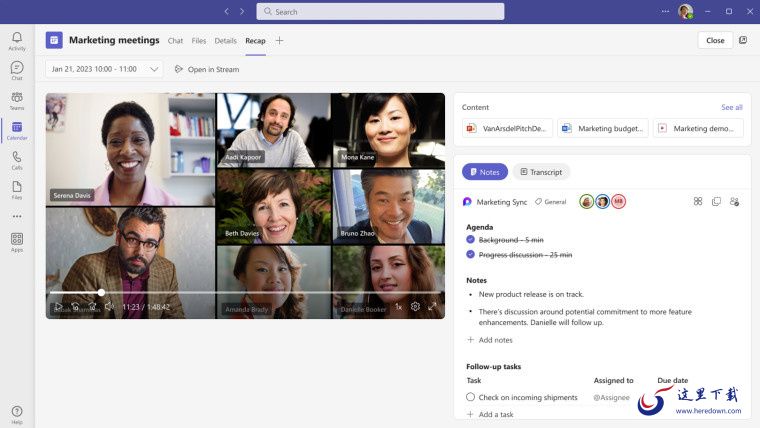Skip back ten seconds in recording

(x=75, y=306)
